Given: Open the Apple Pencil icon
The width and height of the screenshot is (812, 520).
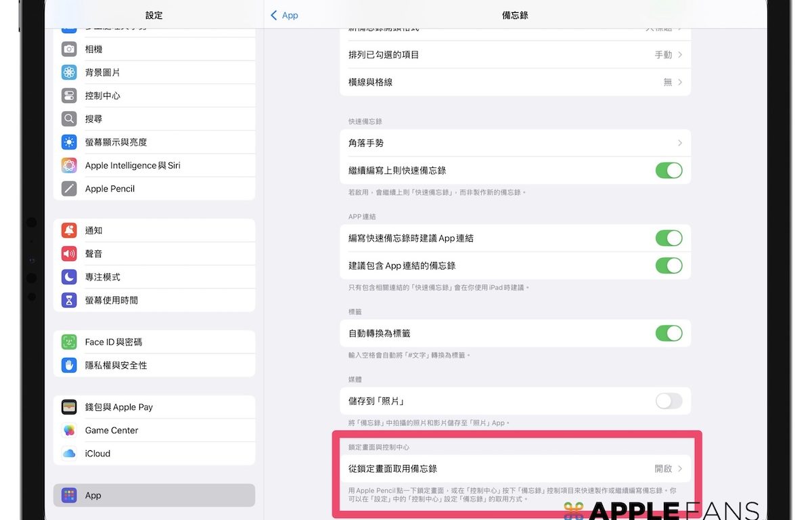Looking at the screenshot, I should 69,189.
